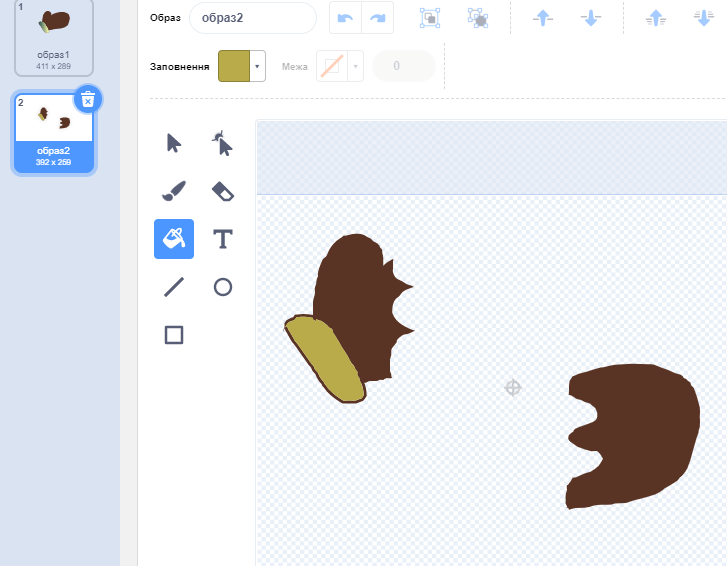Click the costume name field

pos(252,18)
